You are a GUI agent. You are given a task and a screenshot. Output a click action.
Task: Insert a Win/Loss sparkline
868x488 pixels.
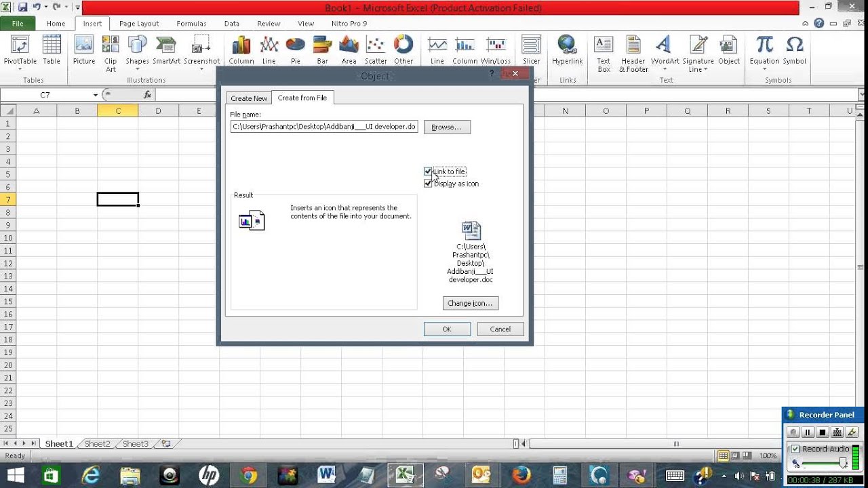(x=496, y=50)
